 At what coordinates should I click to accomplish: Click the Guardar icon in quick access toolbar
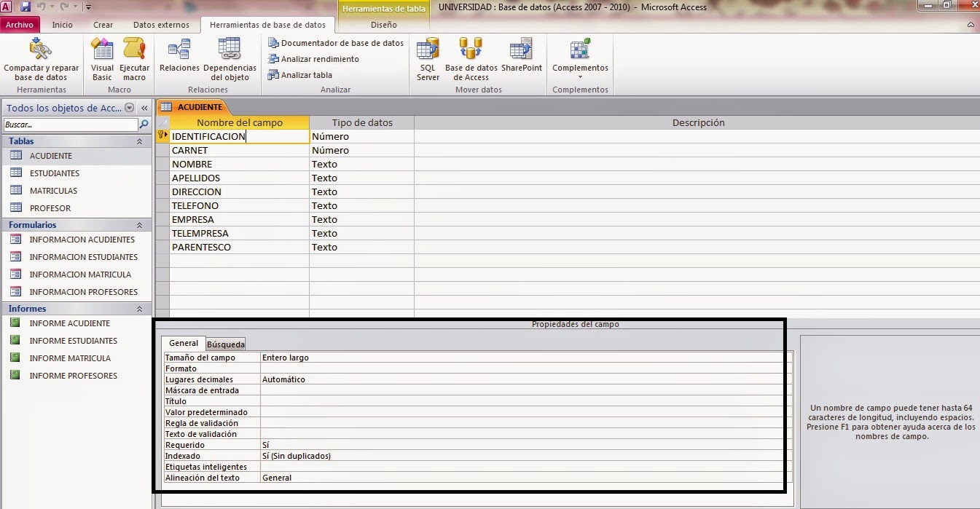click(x=27, y=6)
